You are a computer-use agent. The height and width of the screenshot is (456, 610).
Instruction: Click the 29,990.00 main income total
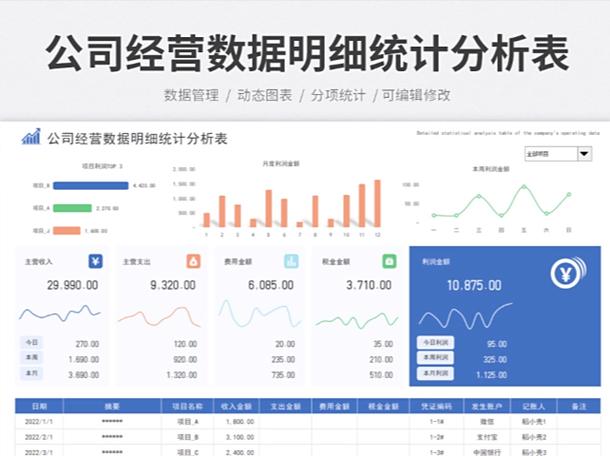72,285
